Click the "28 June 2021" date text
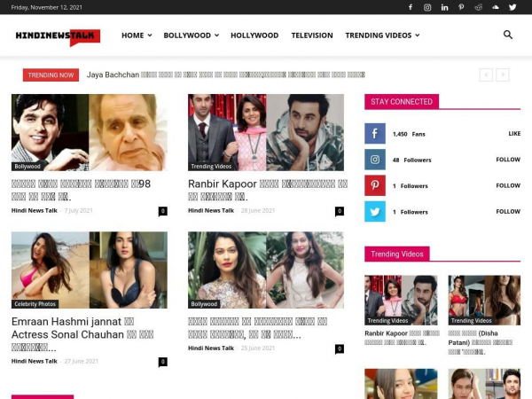 pyautogui.click(x=258, y=210)
